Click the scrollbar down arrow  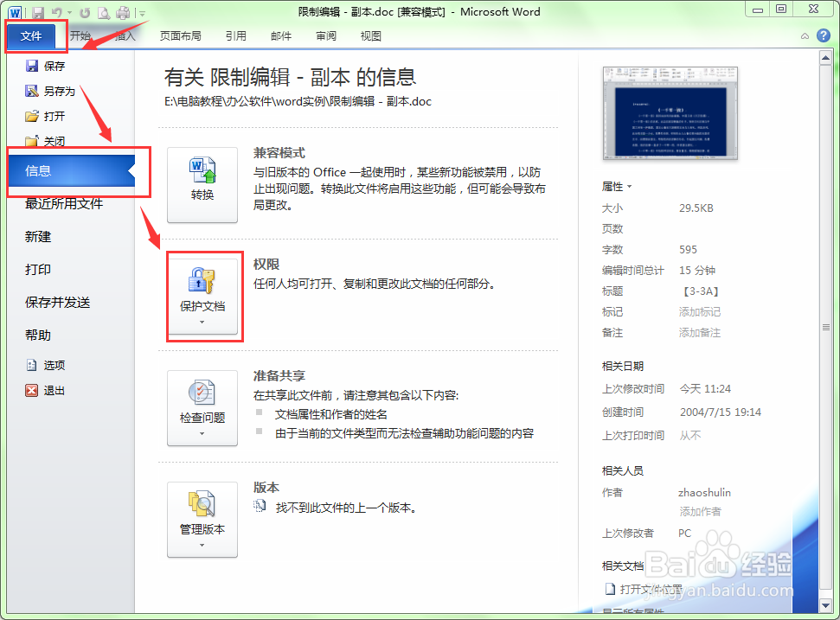point(825,605)
